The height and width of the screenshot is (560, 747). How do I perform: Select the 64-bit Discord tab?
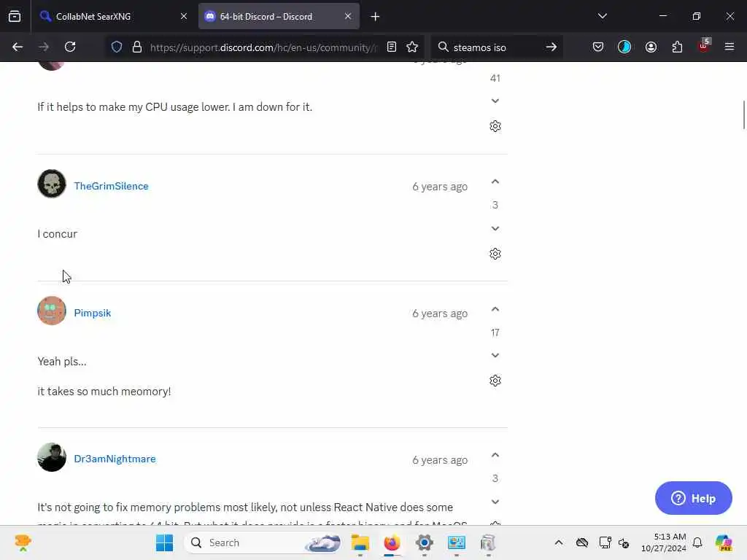[x=279, y=16]
